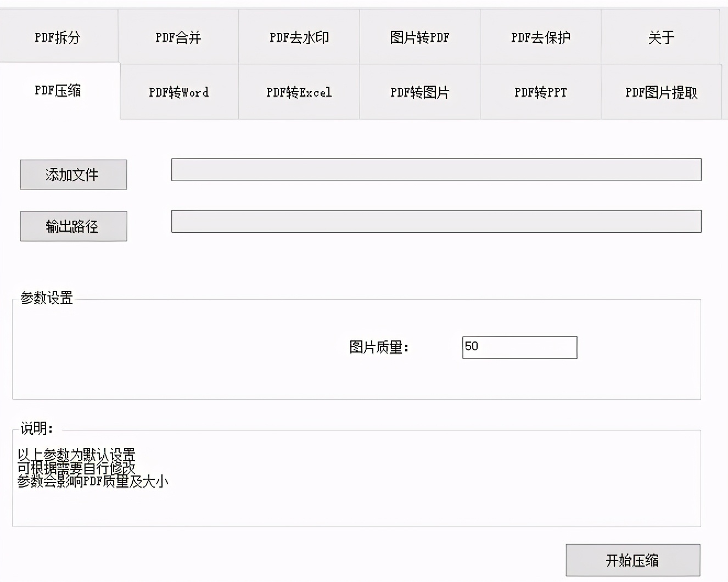Switch to the PDF拆分 tab
Viewport: 728px width, 582px height.
58,37
